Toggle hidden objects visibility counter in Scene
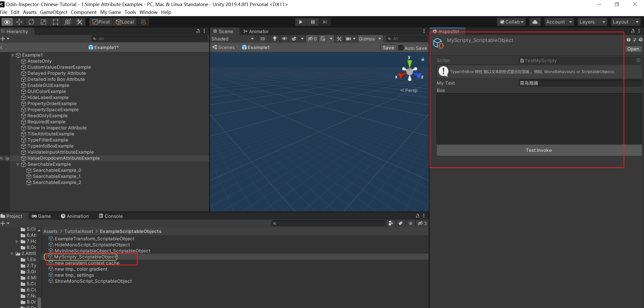 (x=312, y=39)
